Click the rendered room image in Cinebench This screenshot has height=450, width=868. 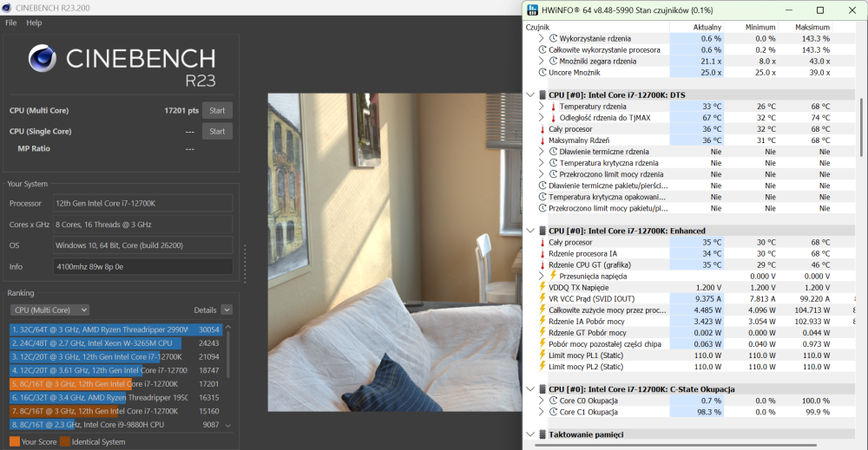point(395,252)
